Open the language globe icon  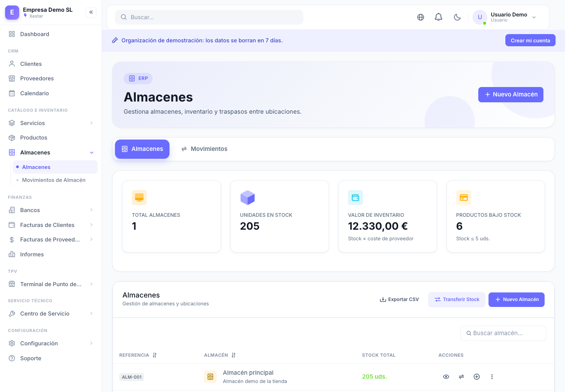pos(421,17)
